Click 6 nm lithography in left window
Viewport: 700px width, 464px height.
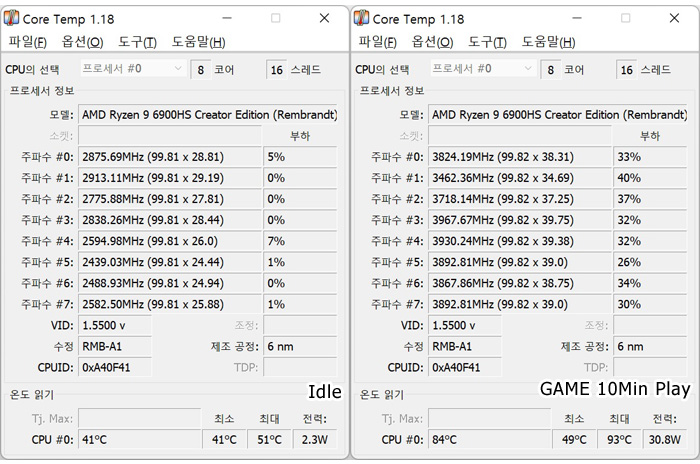pos(300,346)
